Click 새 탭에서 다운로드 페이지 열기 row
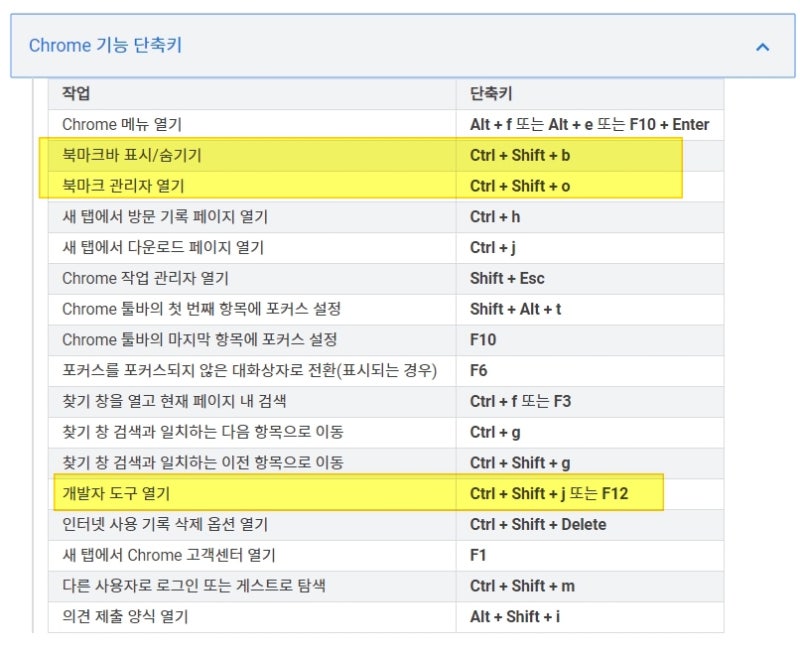Screen dimensions: 800x654 click(386, 247)
